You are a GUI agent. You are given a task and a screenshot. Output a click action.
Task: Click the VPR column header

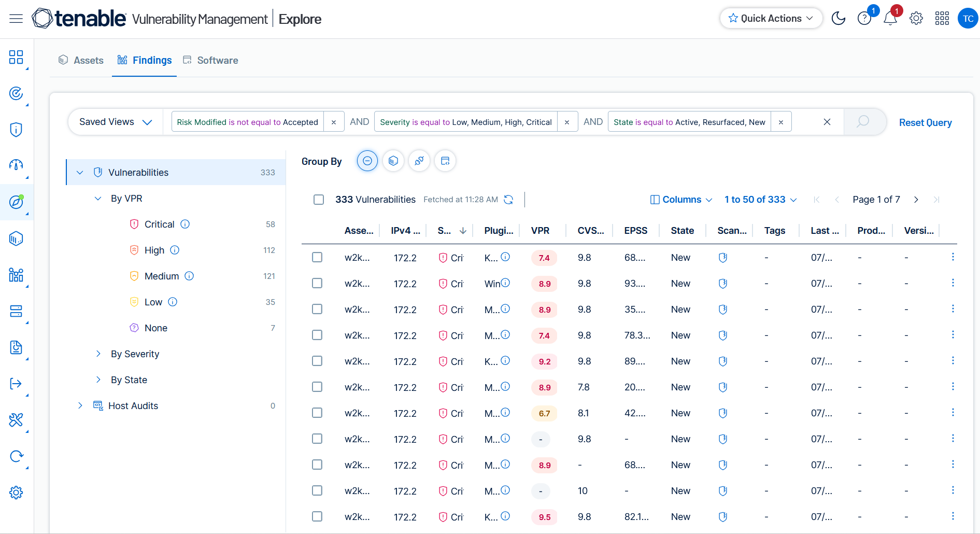pyautogui.click(x=540, y=231)
